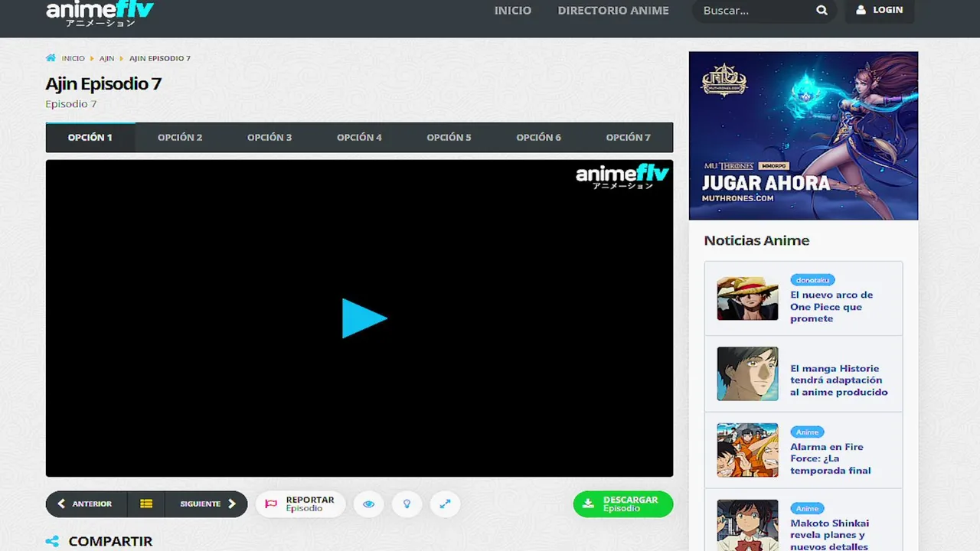The width and height of the screenshot is (980, 551).
Task: Select the Opción 6 tab
Action: (538, 138)
